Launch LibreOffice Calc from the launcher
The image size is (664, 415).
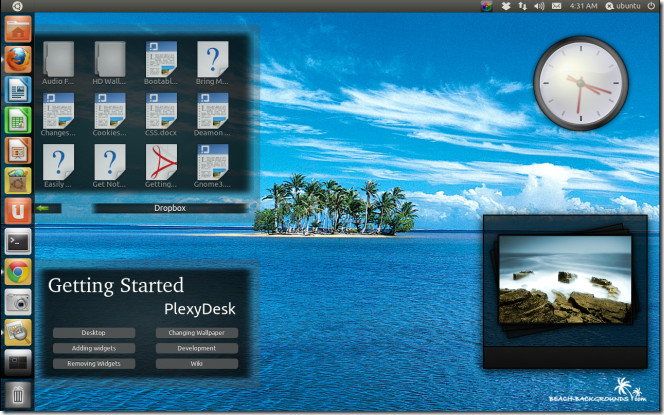click(18, 120)
